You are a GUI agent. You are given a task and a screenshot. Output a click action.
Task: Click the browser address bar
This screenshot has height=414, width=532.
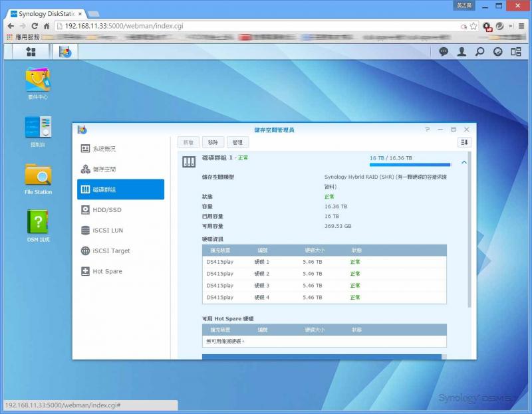click(258, 26)
